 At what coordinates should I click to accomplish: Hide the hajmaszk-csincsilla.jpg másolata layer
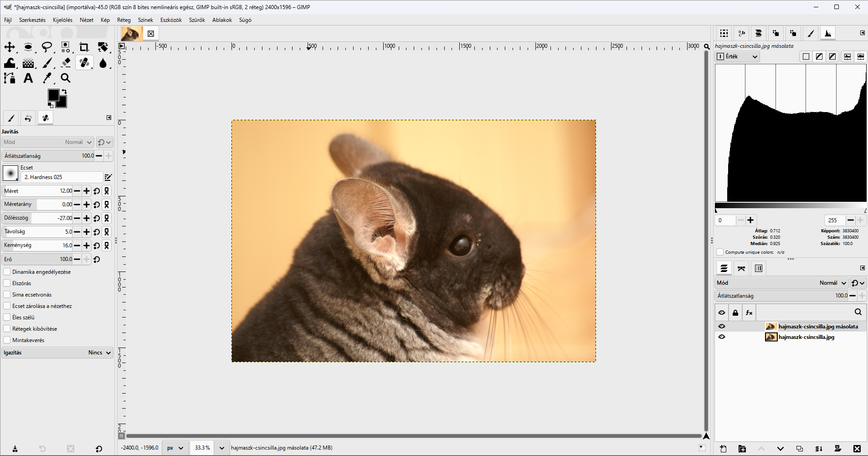(x=722, y=326)
